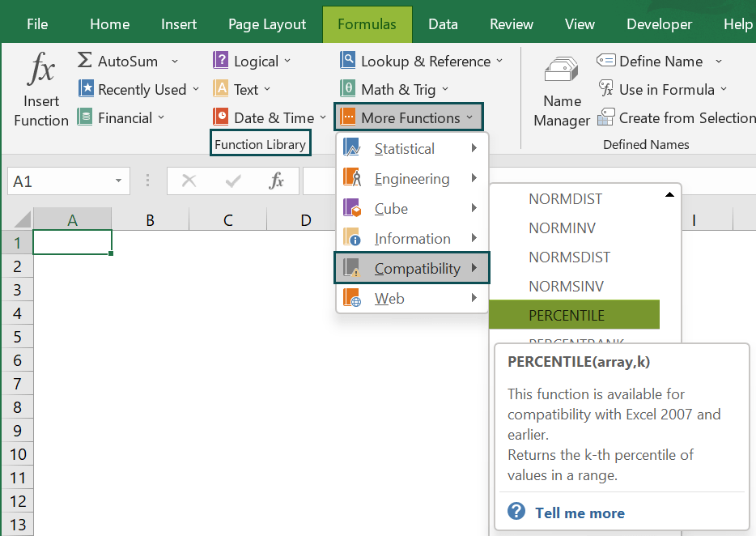Open the Page Layout tab
This screenshot has width=756, height=536.
pyautogui.click(x=267, y=24)
